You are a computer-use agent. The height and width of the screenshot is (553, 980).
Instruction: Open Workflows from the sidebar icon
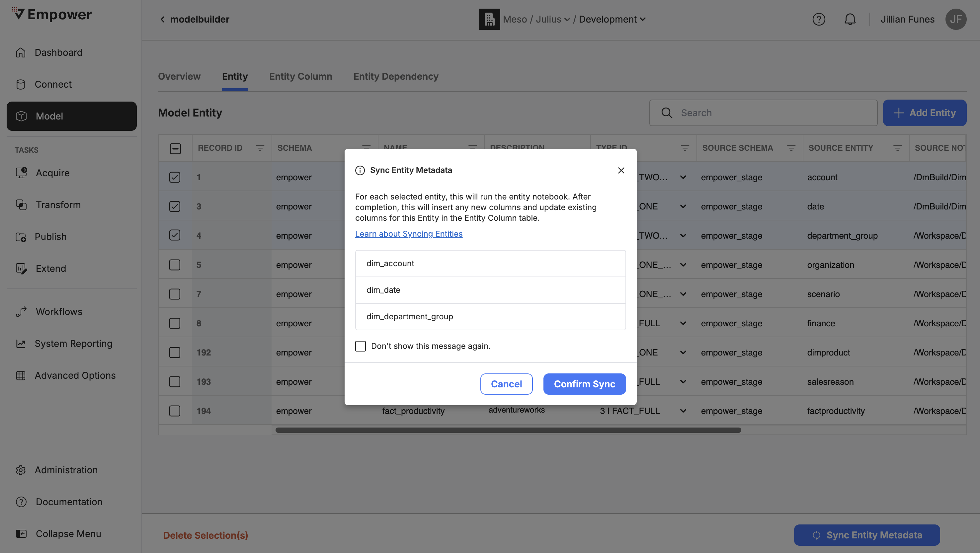(21, 311)
